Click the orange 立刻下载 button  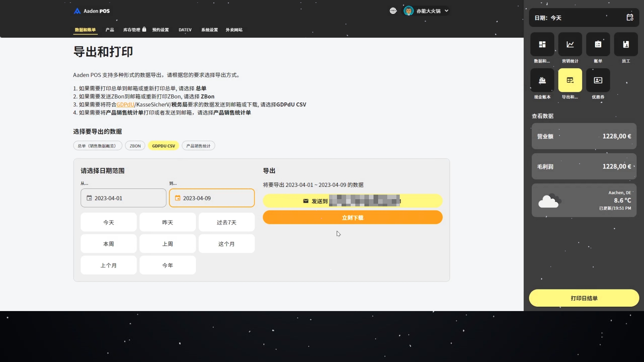(352, 218)
